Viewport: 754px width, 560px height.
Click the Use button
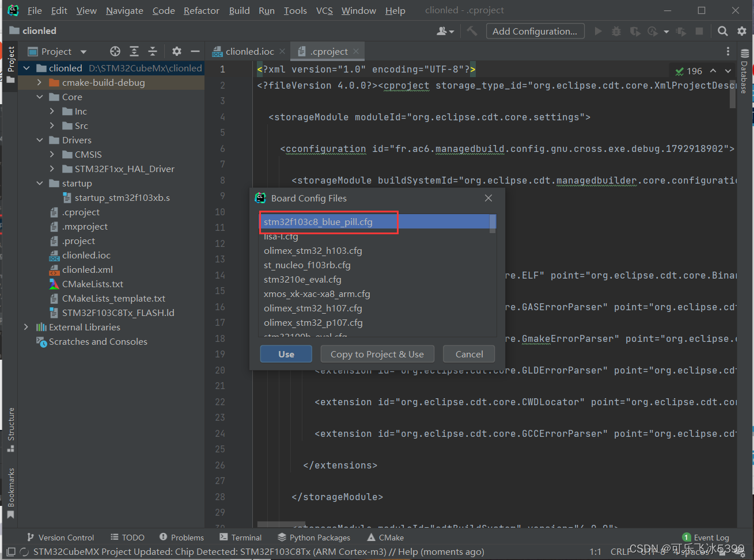pyautogui.click(x=286, y=354)
